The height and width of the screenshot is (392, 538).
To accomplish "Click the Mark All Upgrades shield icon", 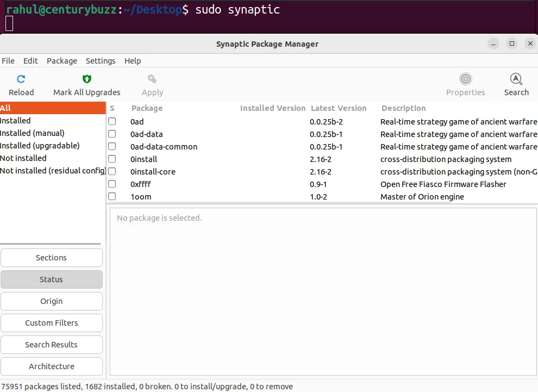I will pos(87,79).
